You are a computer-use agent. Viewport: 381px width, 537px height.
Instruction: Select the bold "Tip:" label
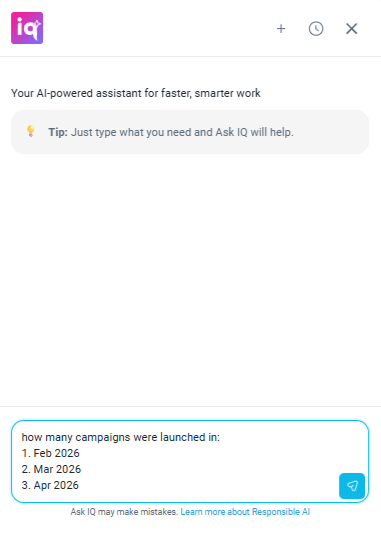click(x=58, y=132)
